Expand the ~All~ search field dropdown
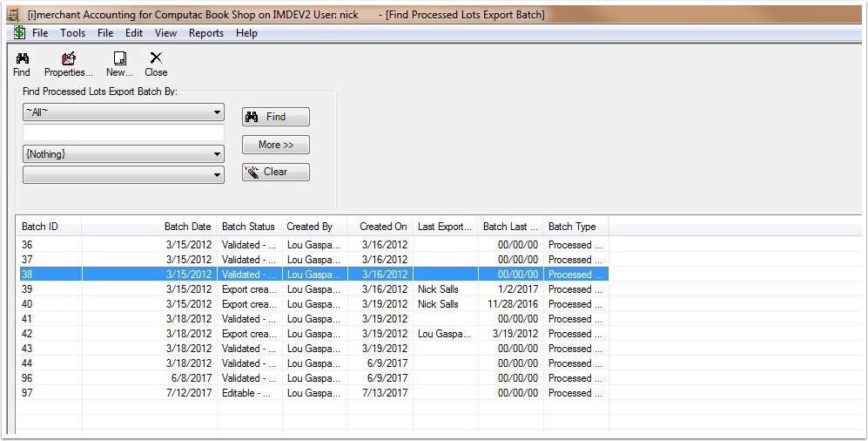The height and width of the screenshot is (441, 868). (x=217, y=112)
